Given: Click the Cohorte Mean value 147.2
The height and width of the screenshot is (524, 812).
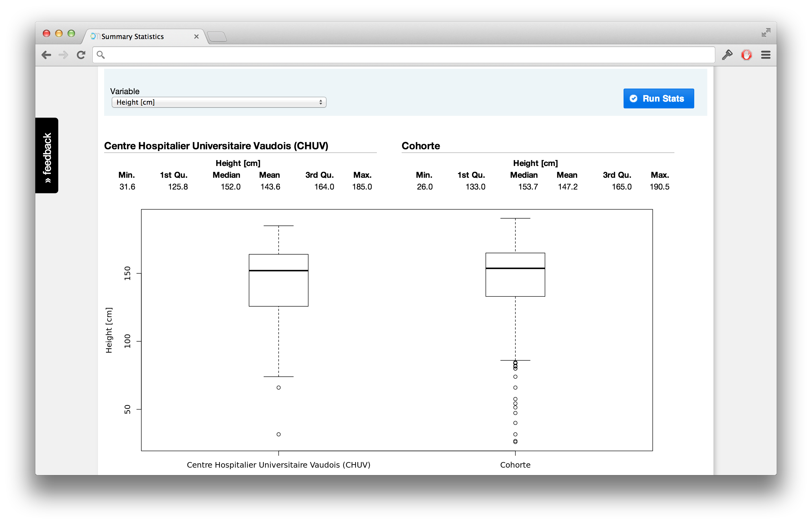Looking at the screenshot, I should tap(568, 187).
